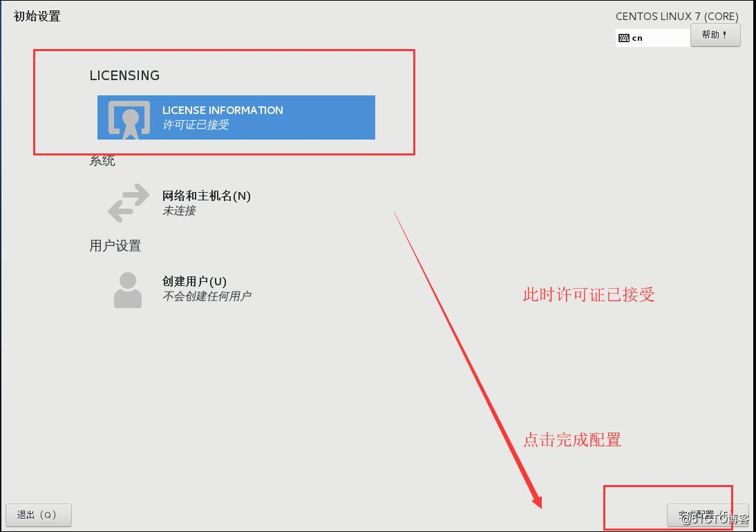Click the keyboard layout icon beside cn
The width and height of the screenshot is (756, 532).
(x=624, y=37)
